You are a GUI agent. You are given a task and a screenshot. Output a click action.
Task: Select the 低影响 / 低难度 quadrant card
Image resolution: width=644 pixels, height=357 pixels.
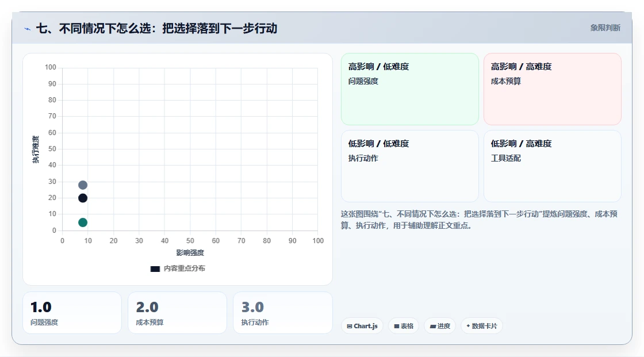(409, 166)
